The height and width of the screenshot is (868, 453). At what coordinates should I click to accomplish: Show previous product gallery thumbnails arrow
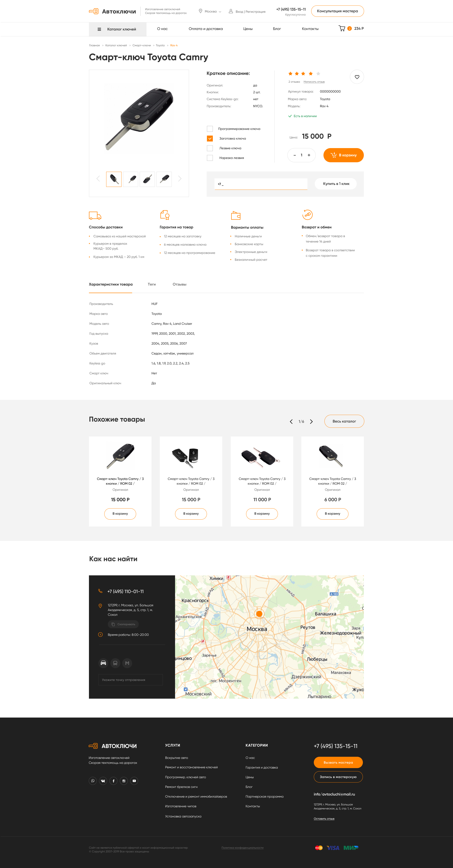98,179
